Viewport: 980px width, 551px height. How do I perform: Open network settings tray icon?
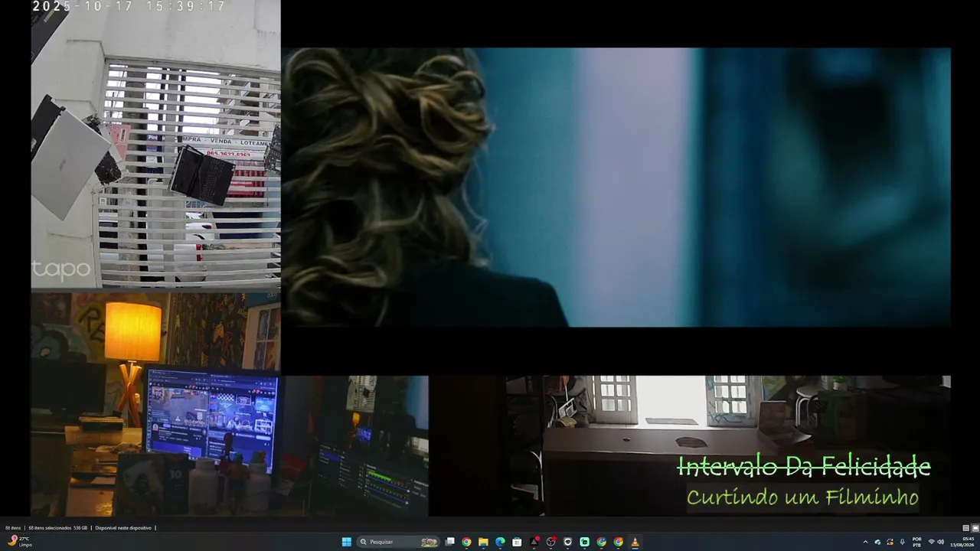[932, 542]
